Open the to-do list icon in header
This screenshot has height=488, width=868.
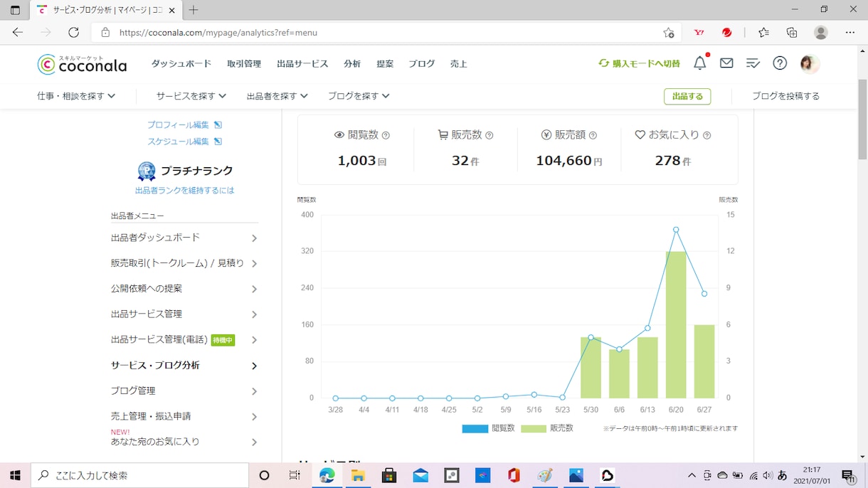pos(753,63)
